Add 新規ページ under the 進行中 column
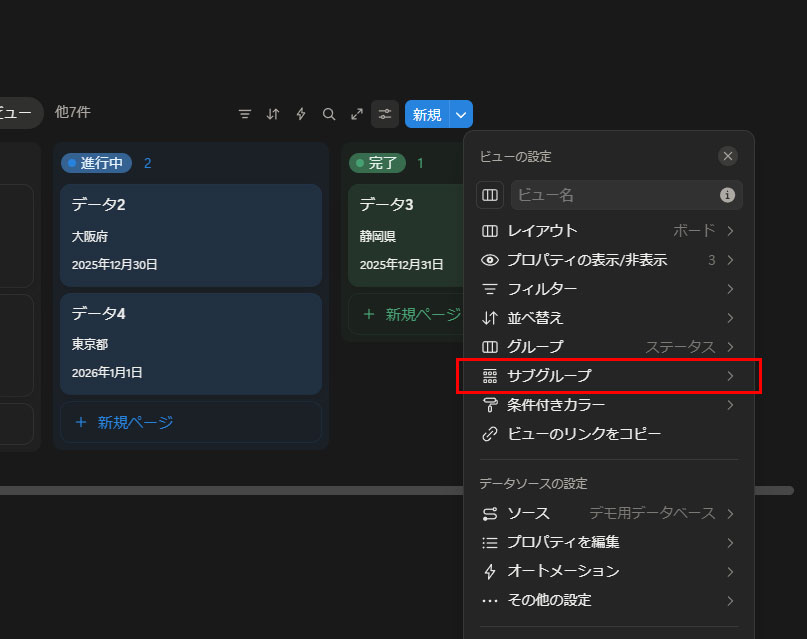The height and width of the screenshot is (639, 807). click(191, 422)
